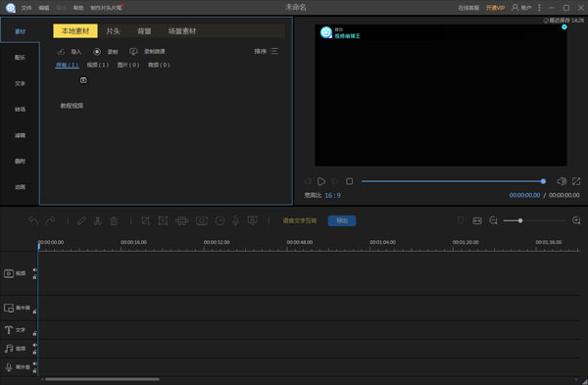Toggle mute on the video track
Viewport: 588px width, 385px height.
(x=35, y=270)
